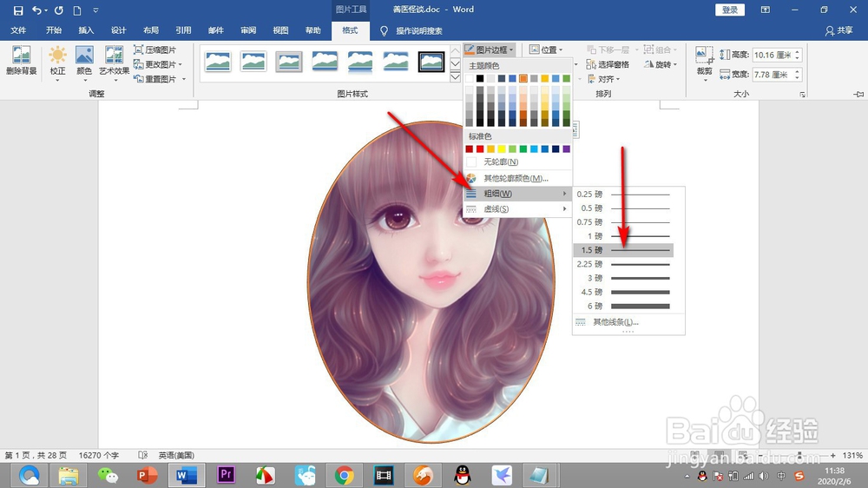868x488 pixels.
Task: Click the word count 16270 个字
Action: click(x=99, y=455)
